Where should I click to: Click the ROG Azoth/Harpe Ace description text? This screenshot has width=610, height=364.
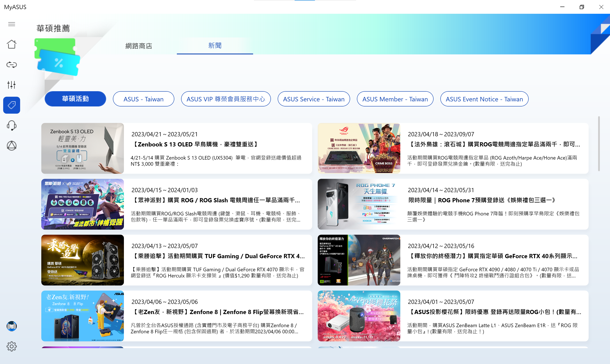(492, 161)
